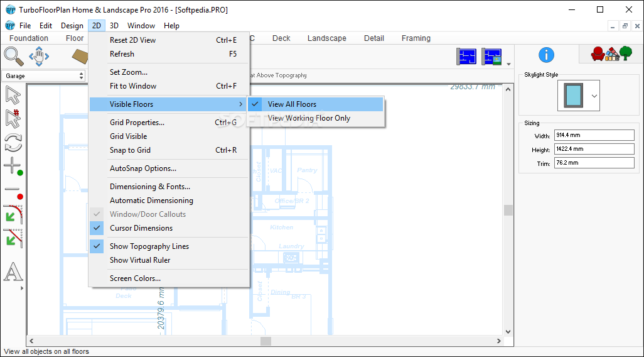
Task: Click the vertical scrollbar up arrow
Action: (508, 89)
